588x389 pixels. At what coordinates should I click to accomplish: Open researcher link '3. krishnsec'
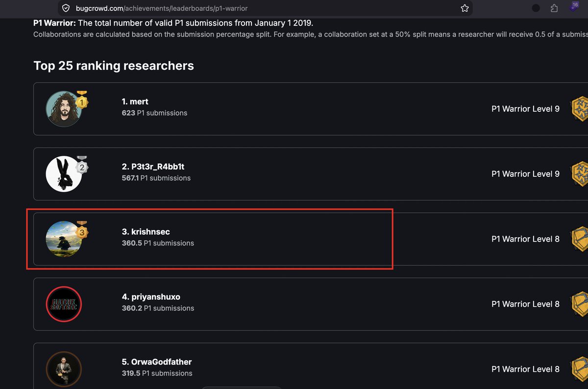pyautogui.click(x=146, y=232)
